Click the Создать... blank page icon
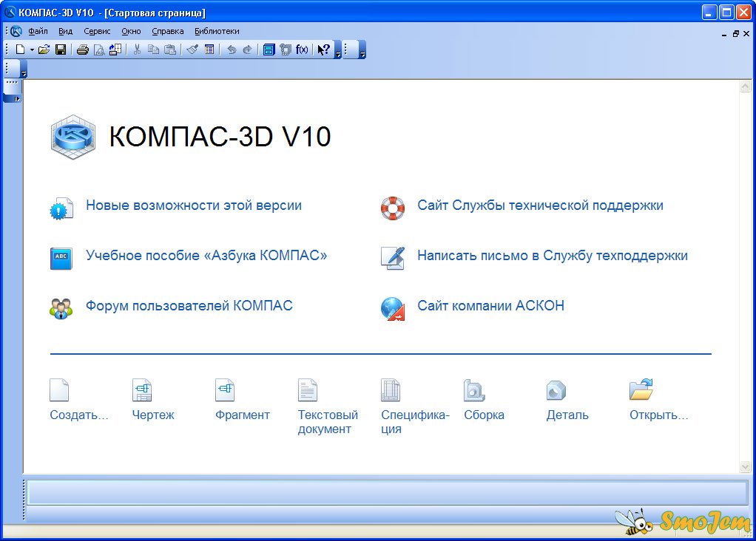The height and width of the screenshot is (541, 756). (59, 389)
